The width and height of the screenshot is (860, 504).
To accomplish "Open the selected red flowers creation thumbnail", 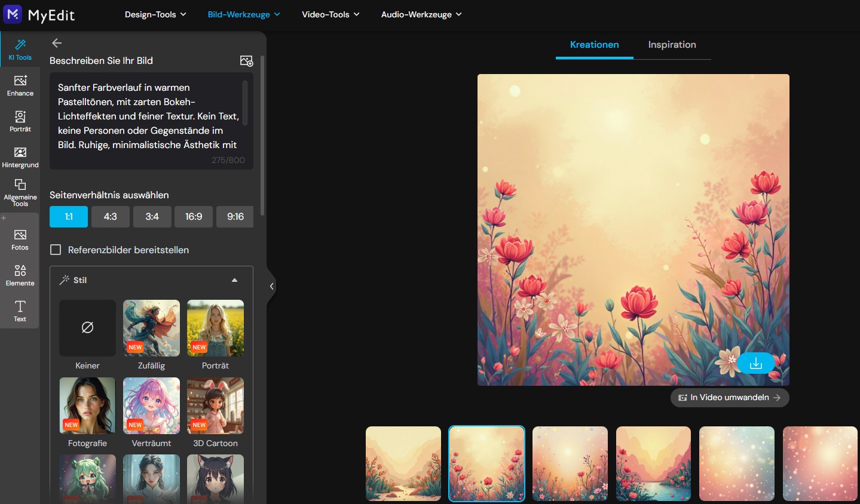I will click(486, 463).
